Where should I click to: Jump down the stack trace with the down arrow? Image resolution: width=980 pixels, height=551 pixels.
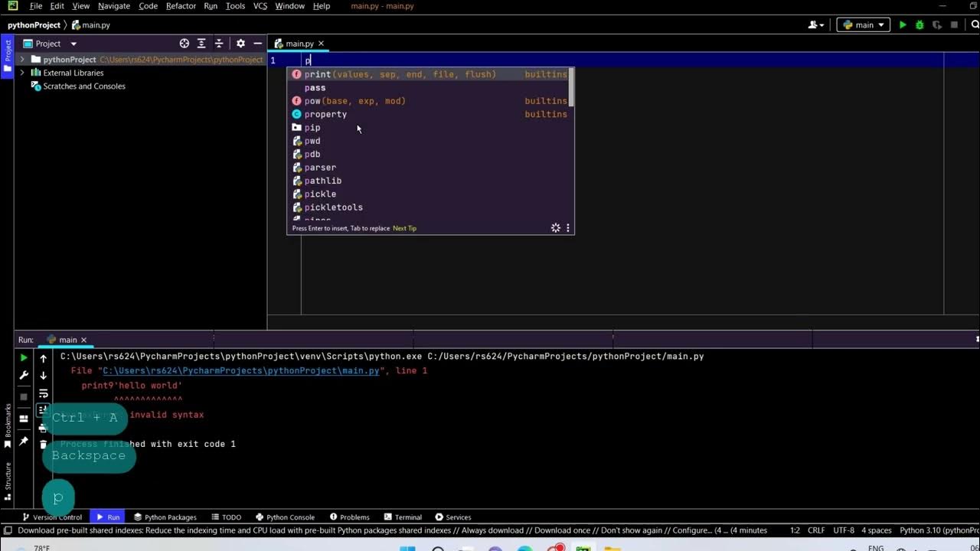click(44, 376)
